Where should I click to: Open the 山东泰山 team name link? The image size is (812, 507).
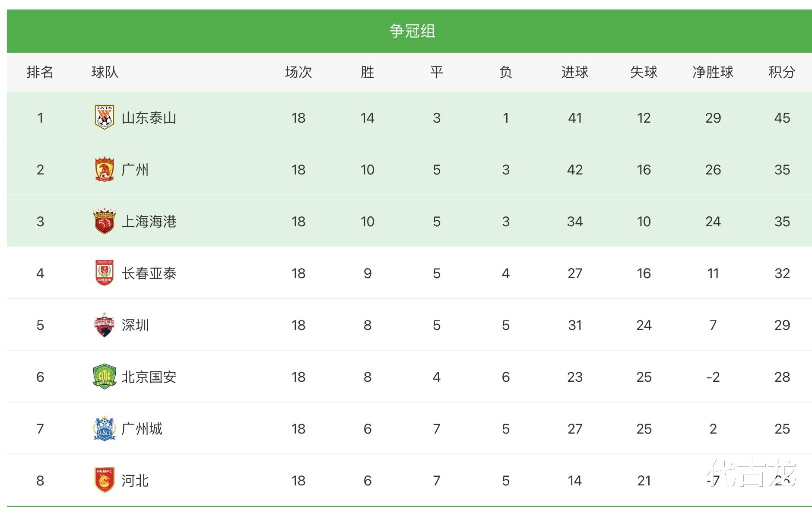149,118
